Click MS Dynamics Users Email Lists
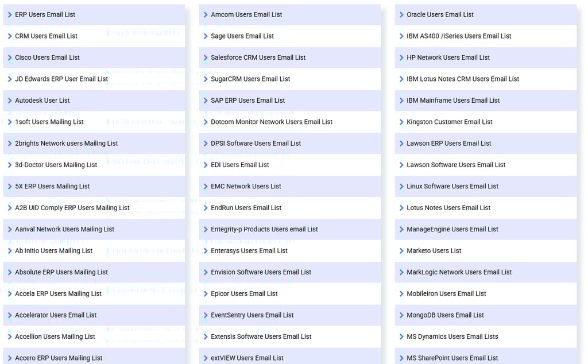 click(x=452, y=336)
